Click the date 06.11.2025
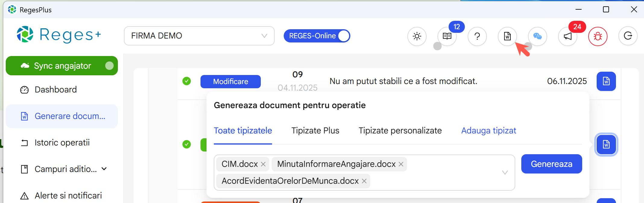 (x=567, y=81)
